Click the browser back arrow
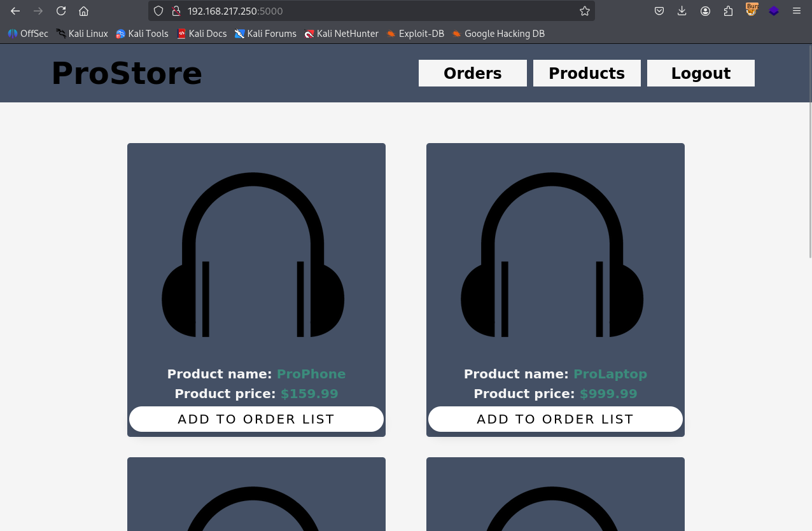Screen dimensions: 812x531 point(15,11)
